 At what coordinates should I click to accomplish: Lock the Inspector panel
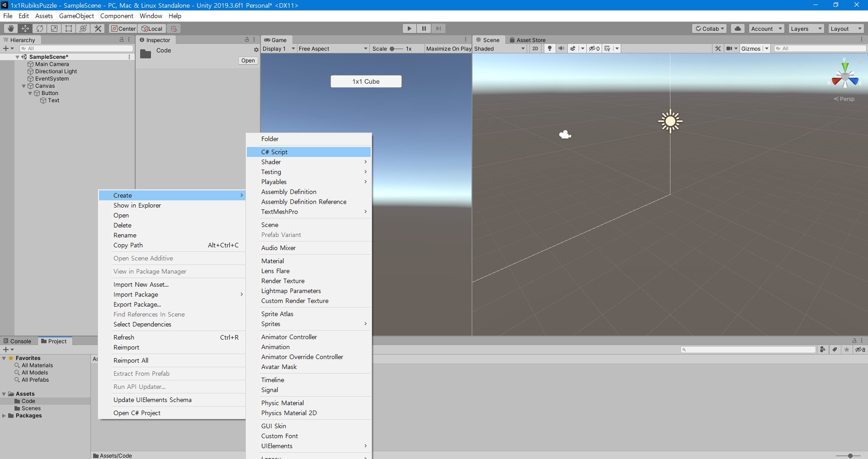click(x=247, y=40)
